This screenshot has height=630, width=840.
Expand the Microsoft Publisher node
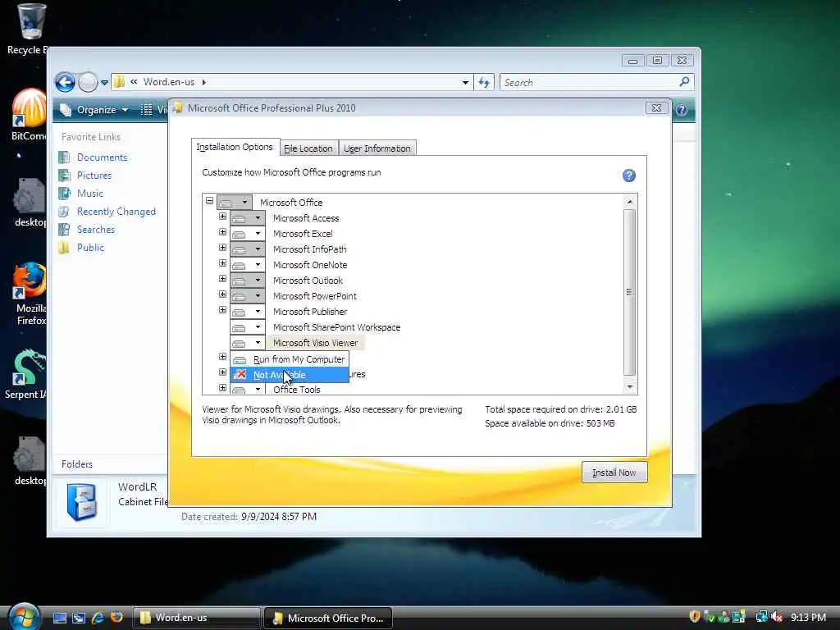click(x=223, y=309)
